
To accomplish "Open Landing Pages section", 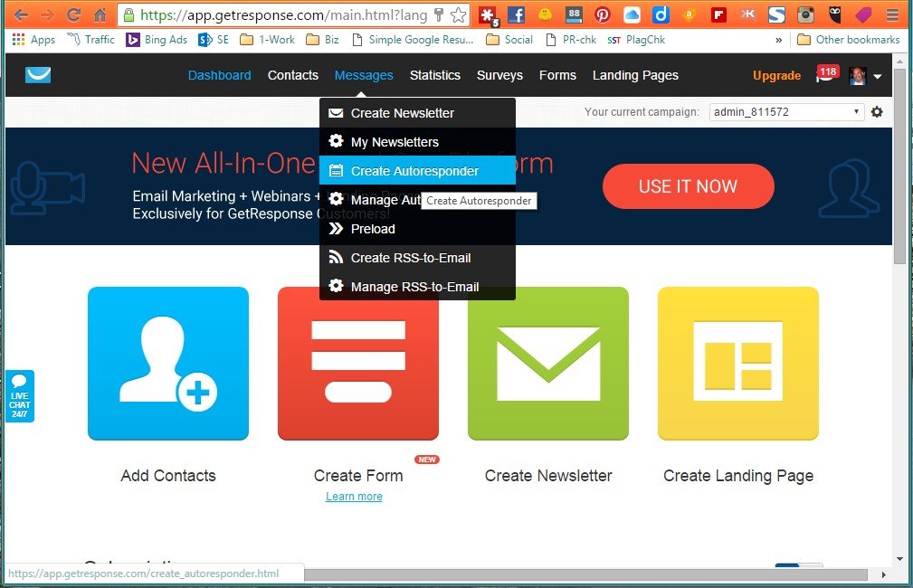I will coord(635,75).
